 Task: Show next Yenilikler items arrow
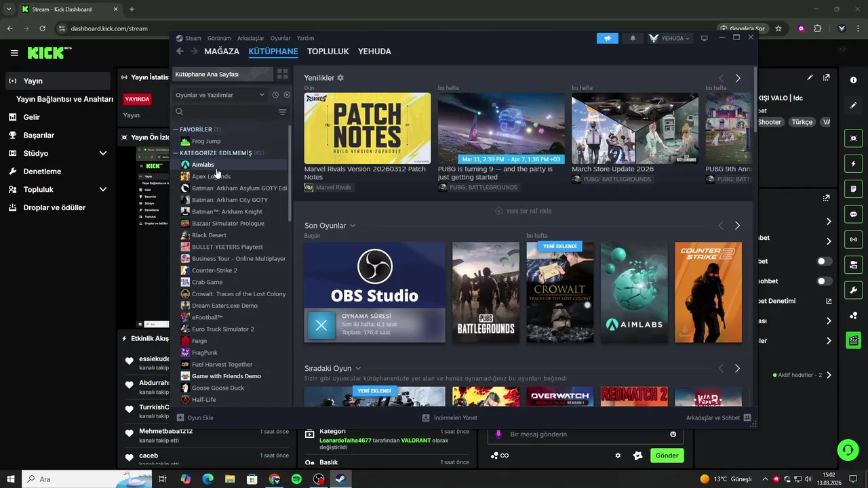tap(738, 78)
